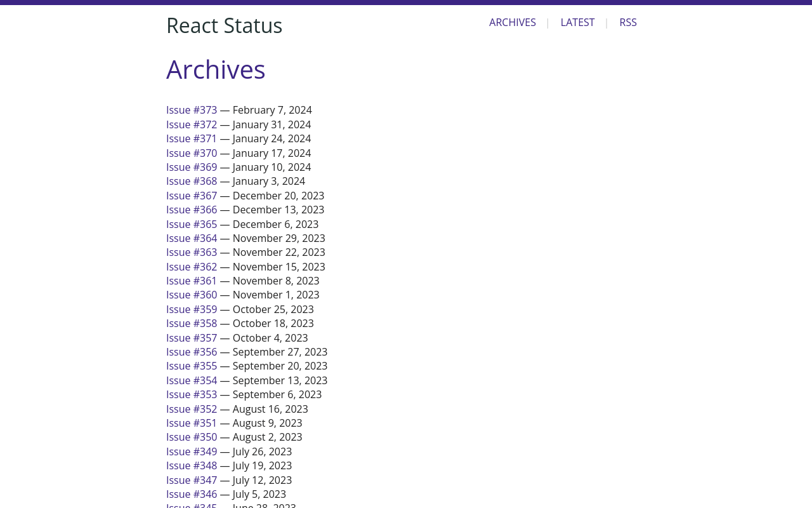Open Issue #371
Image resolution: width=812 pixels, height=508 pixels.
coord(192,138)
